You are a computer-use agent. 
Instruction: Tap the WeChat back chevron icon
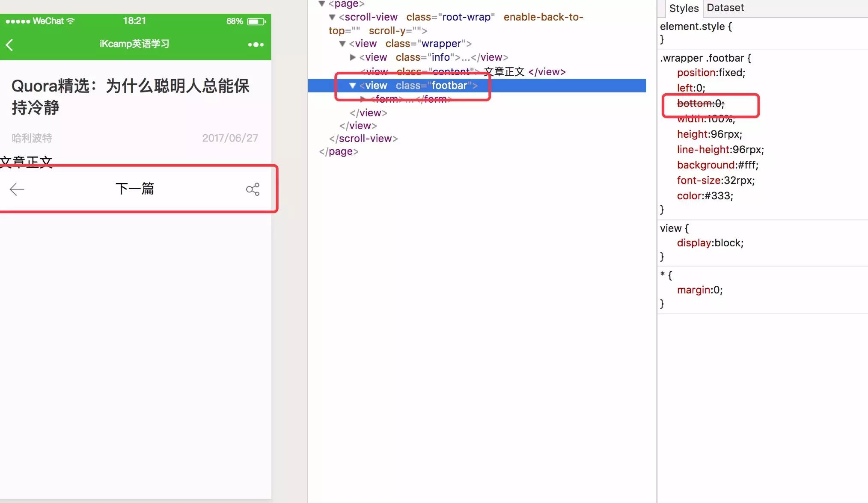click(10, 44)
